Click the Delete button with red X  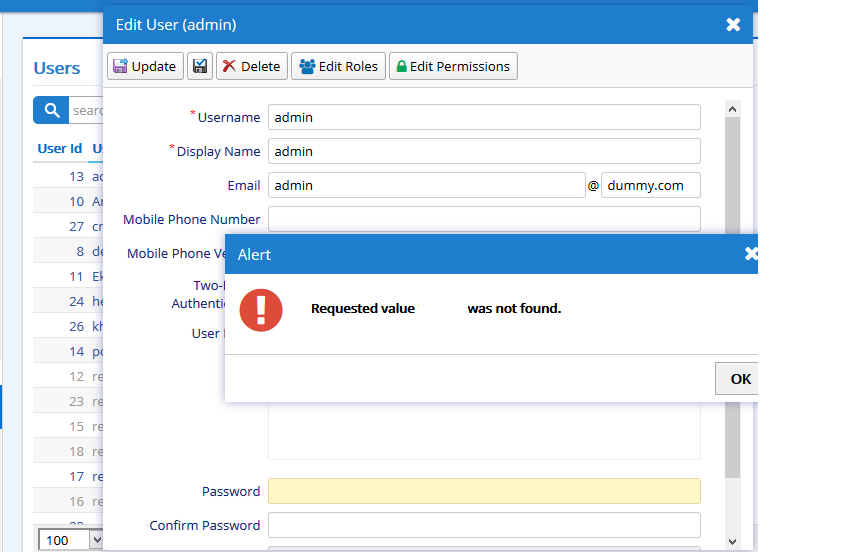252,66
